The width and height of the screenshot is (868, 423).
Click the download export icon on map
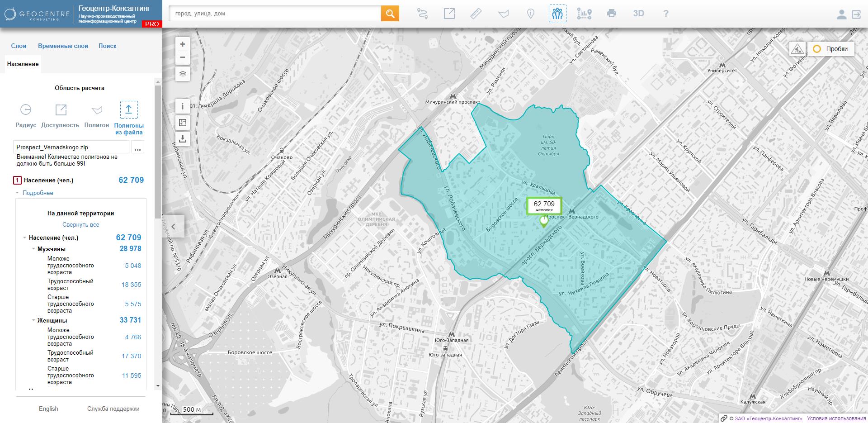point(183,139)
